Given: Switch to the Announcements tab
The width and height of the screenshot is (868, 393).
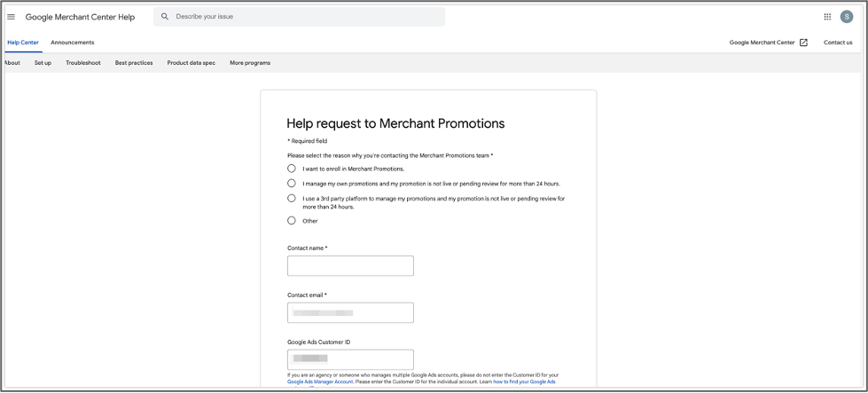Looking at the screenshot, I should tap(73, 43).
